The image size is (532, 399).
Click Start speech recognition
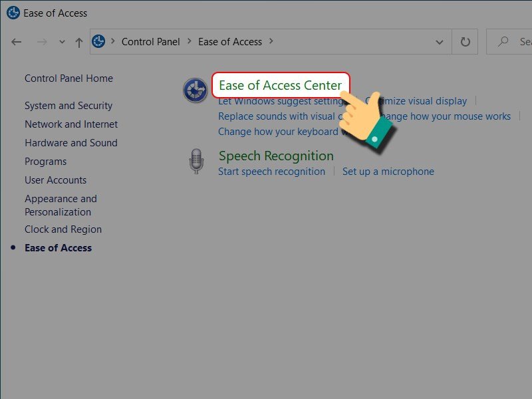[x=271, y=171]
